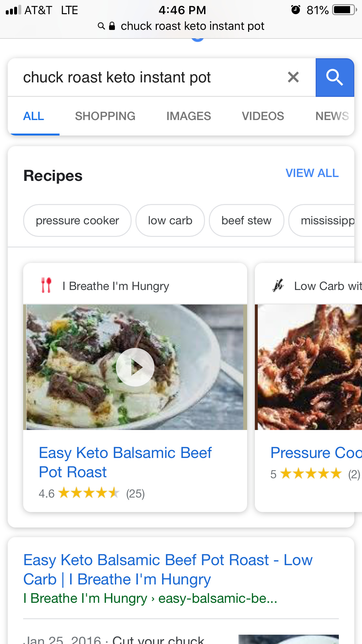
Task: Open the Pressure Cooker recipe pulled beef thumbnail
Action: (309, 367)
